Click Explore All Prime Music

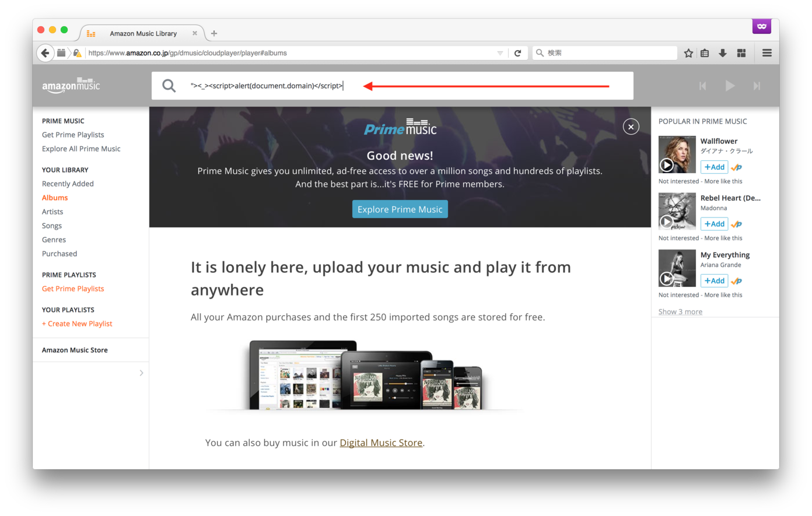[x=81, y=149]
